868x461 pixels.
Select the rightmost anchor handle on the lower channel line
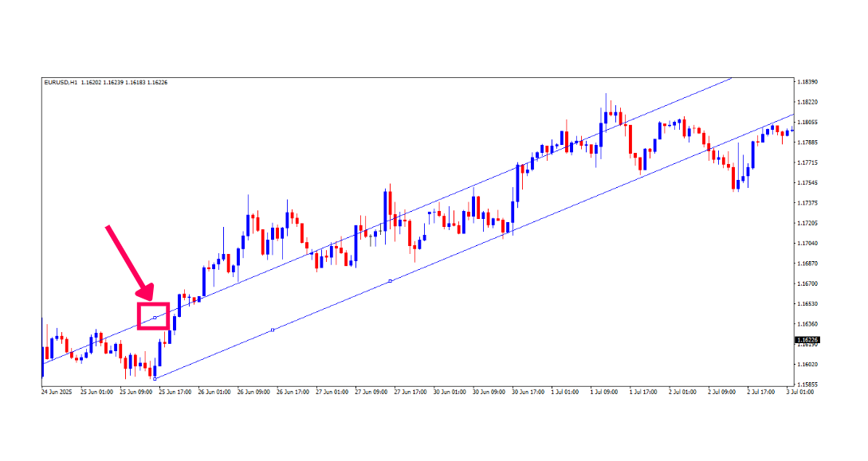click(x=390, y=281)
